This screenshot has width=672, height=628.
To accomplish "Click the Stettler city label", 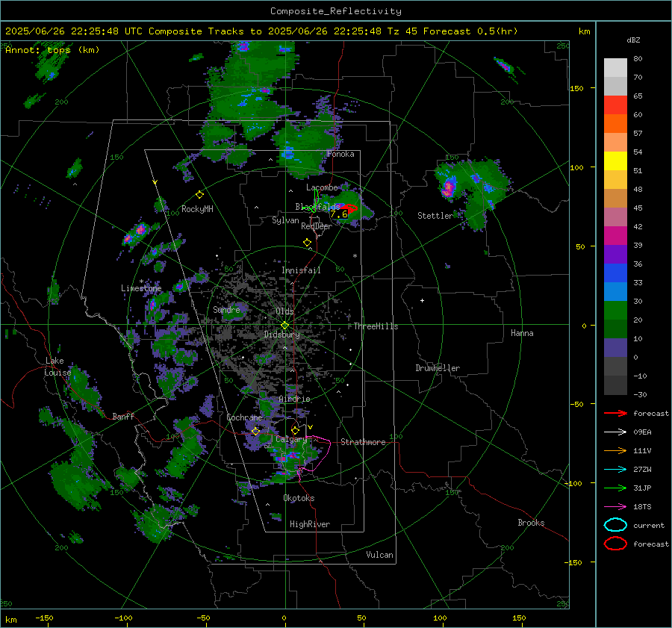I will (435, 216).
